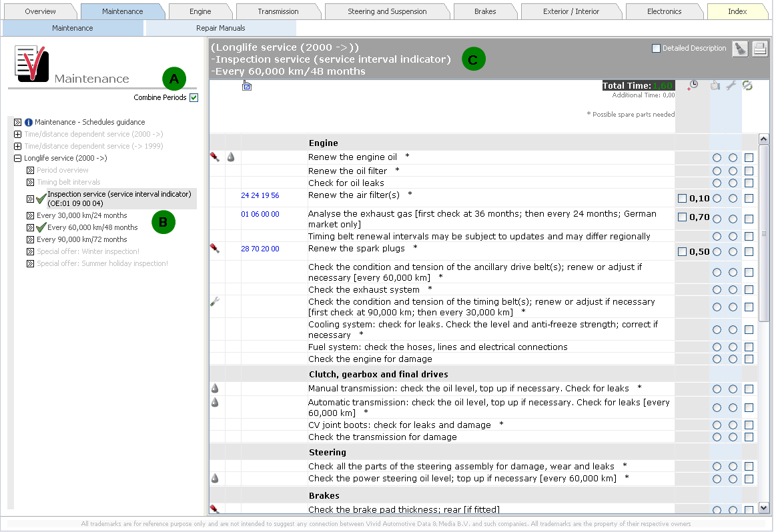Select the thumbs-up radio for Check the exhaust system
The height and width of the screenshot is (532, 774).
pos(717,289)
